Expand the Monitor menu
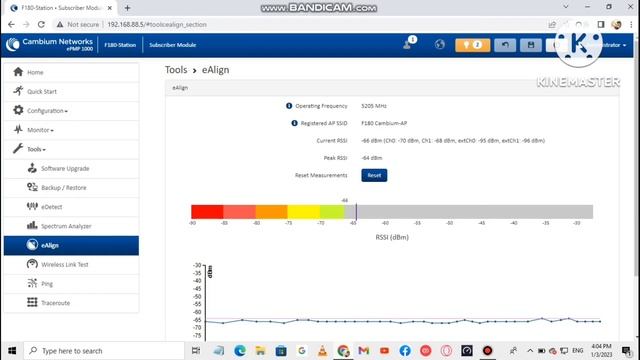The height and width of the screenshot is (360, 640). (71, 130)
